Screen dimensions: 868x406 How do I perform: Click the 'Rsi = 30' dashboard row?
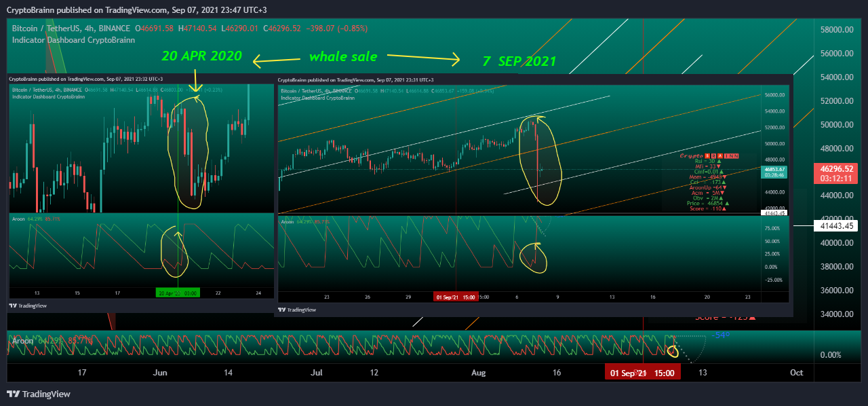[x=708, y=161]
